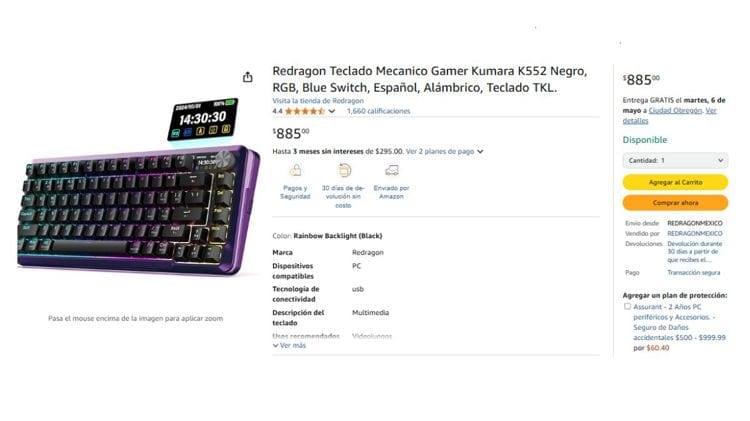Click the share icon above product image
Image resolution: width=750 pixels, height=421 pixels.
247,77
